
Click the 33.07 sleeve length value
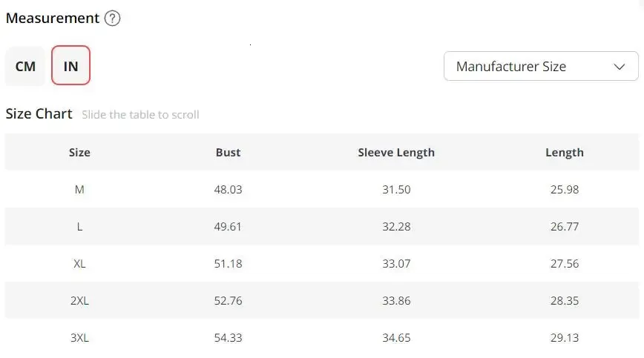click(396, 264)
